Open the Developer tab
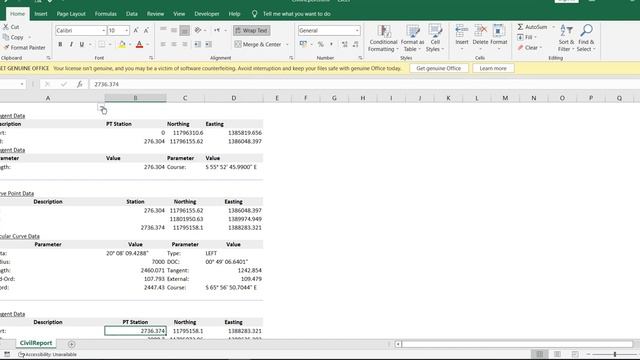The height and width of the screenshot is (360, 640). click(207, 14)
